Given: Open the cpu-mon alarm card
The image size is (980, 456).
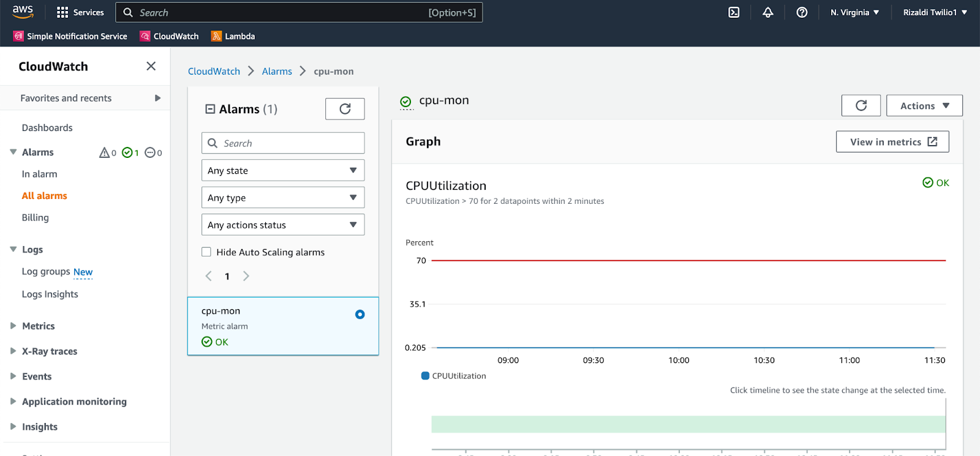Looking at the screenshot, I should click(x=283, y=326).
